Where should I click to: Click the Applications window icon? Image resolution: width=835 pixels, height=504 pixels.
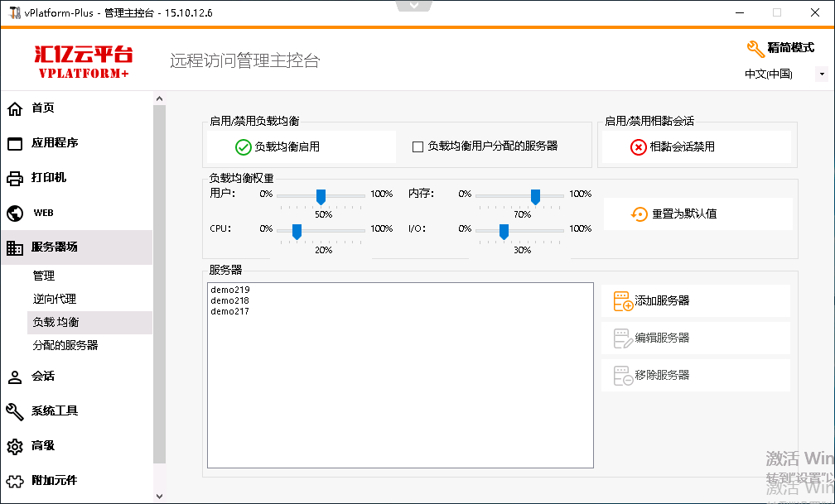(x=15, y=143)
